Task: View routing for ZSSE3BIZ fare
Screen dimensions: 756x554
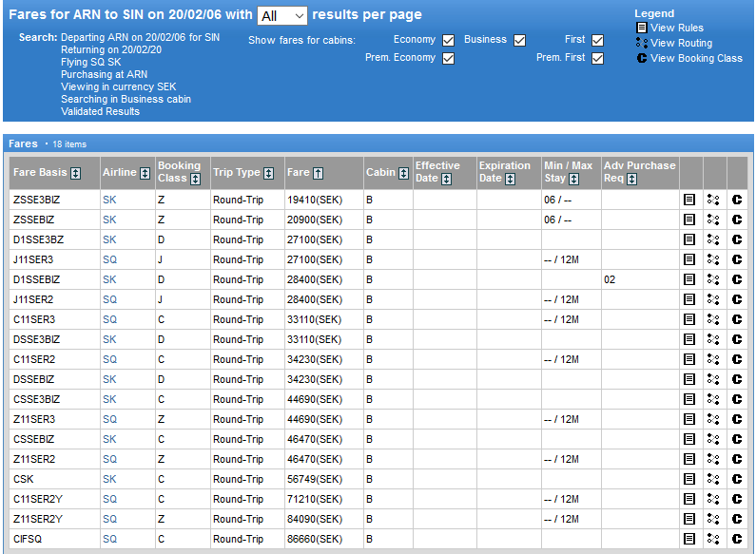Action: [713, 200]
